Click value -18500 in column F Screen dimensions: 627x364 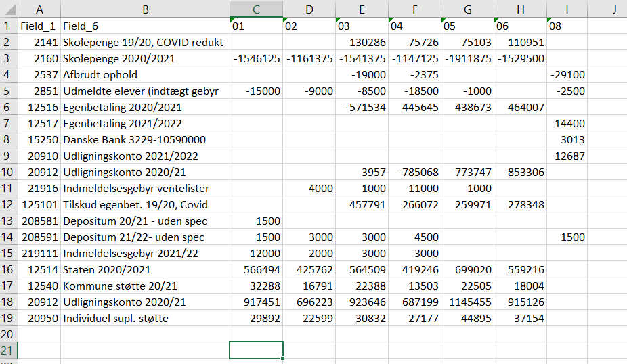(x=414, y=91)
